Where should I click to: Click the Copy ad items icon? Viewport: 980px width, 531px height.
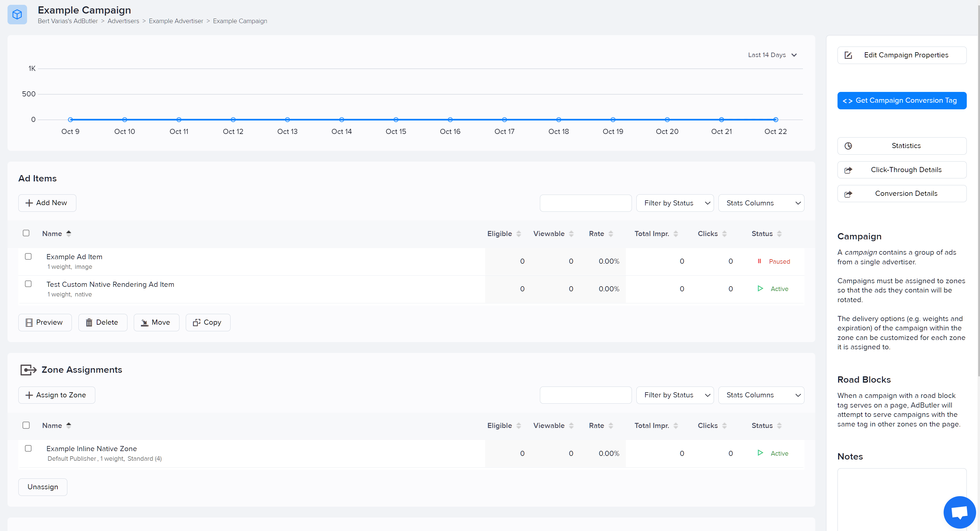(x=196, y=322)
